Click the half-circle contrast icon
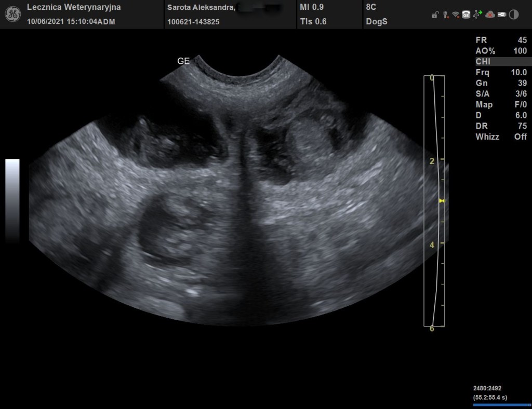This screenshot has width=532, height=409. 514,15
